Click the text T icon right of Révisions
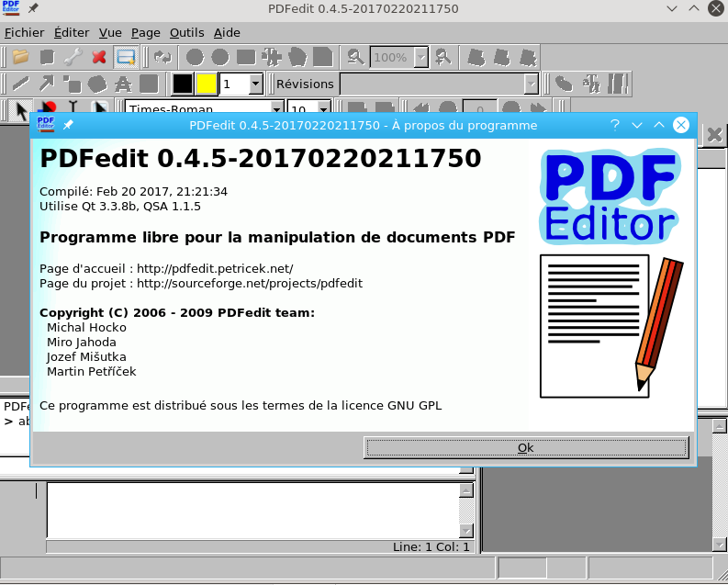 coord(591,84)
